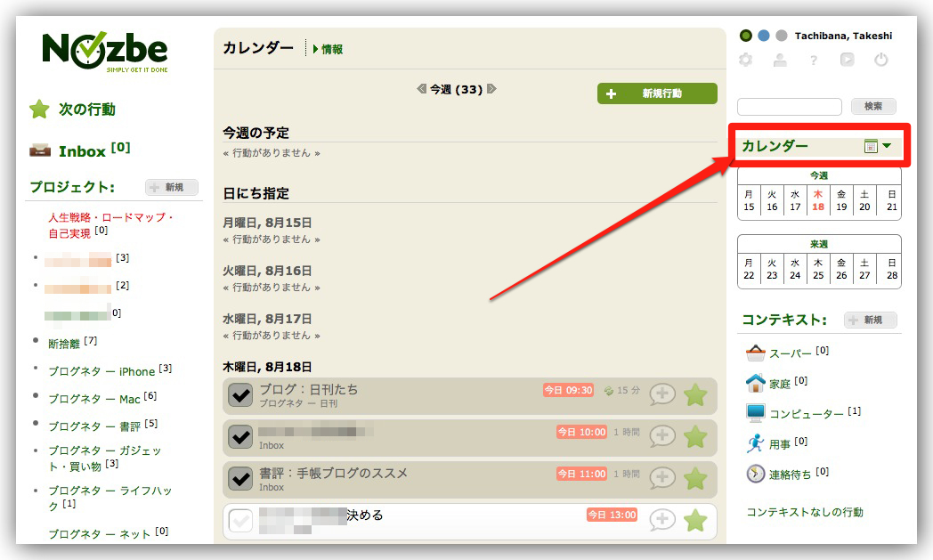
Task: Click the Inbox tray icon
Action: [40, 150]
